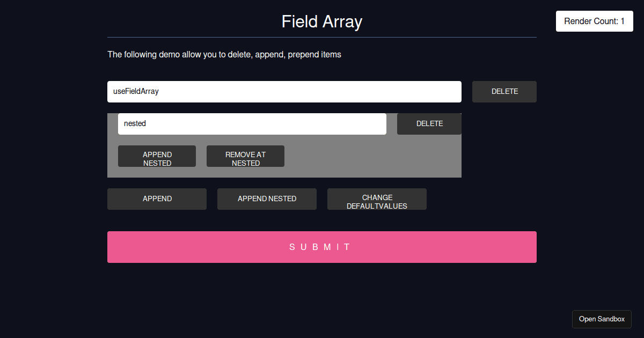
Task: Click APPEND NESTED in the bottom button row
Action: [x=267, y=199]
